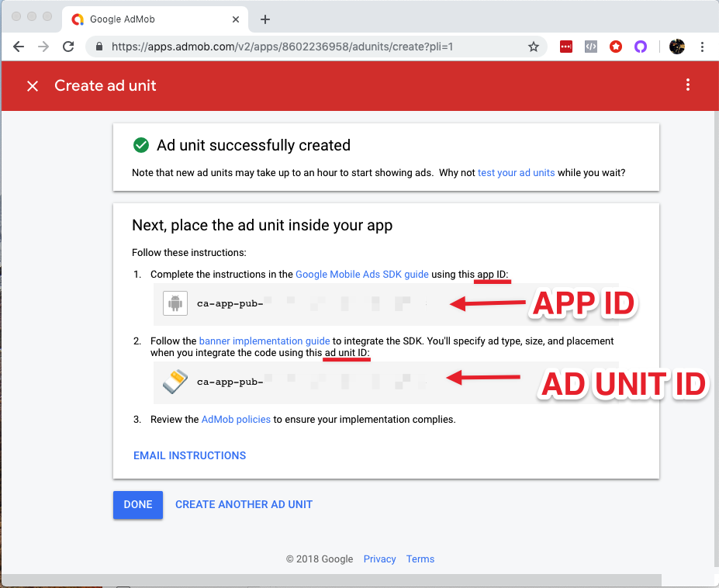Open the Chrome profile avatar

coord(677,47)
